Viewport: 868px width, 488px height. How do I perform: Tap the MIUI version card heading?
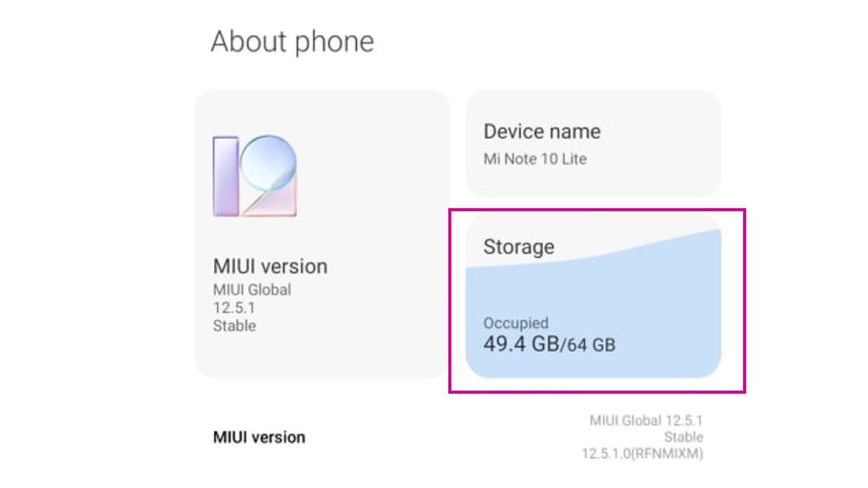pyautogui.click(x=270, y=266)
